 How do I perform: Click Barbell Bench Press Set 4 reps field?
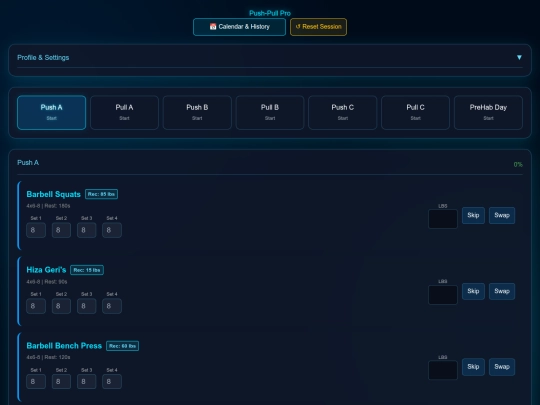[x=112, y=382]
